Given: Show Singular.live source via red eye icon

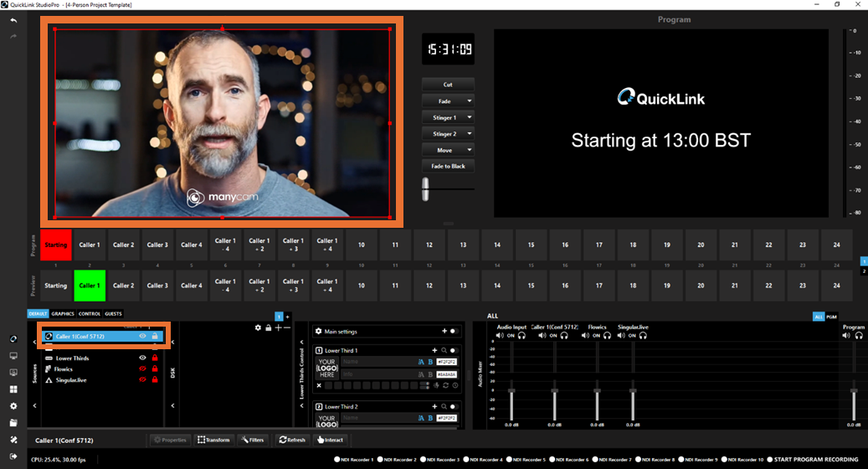Looking at the screenshot, I should coord(143,380).
